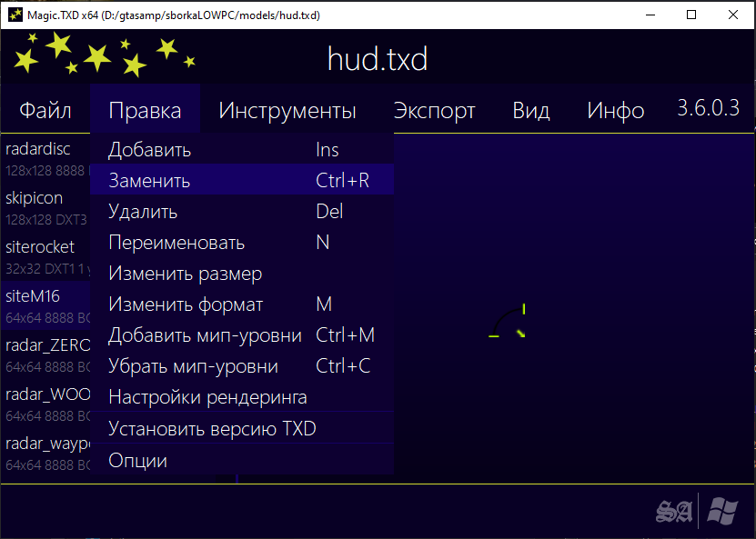This screenshot has width=756, height=539.
Task: Open the Инструменты menu
Action: pos(287,111)
